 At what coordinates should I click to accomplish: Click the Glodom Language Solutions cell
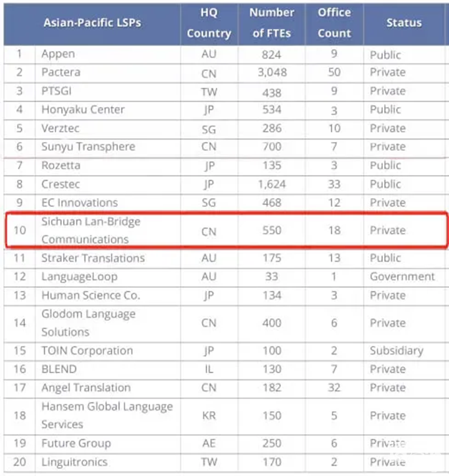pyautogui.click(x=88, y=323)
